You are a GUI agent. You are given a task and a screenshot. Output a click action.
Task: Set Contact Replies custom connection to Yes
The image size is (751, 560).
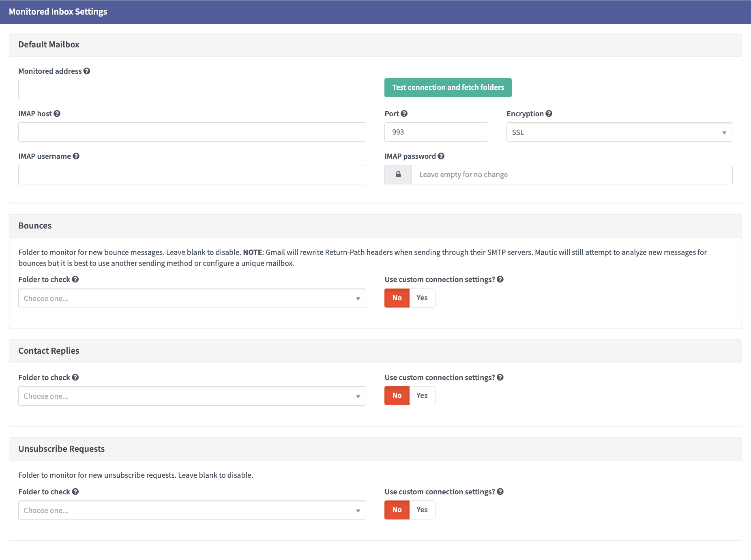pos(422,395)
